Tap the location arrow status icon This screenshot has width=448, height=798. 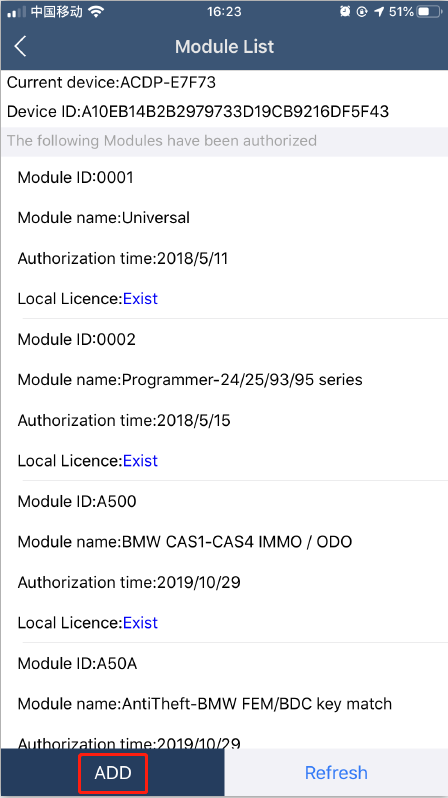(379, 11)
